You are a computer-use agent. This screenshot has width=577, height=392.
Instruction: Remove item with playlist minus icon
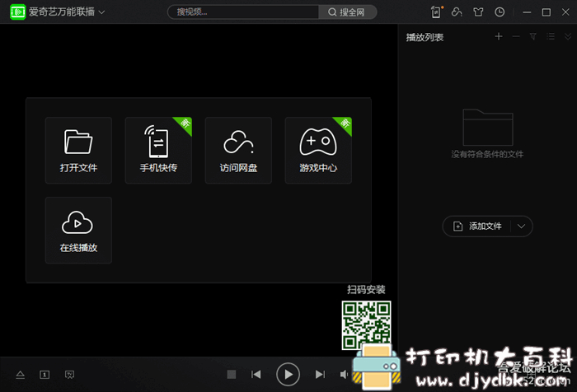516,36
